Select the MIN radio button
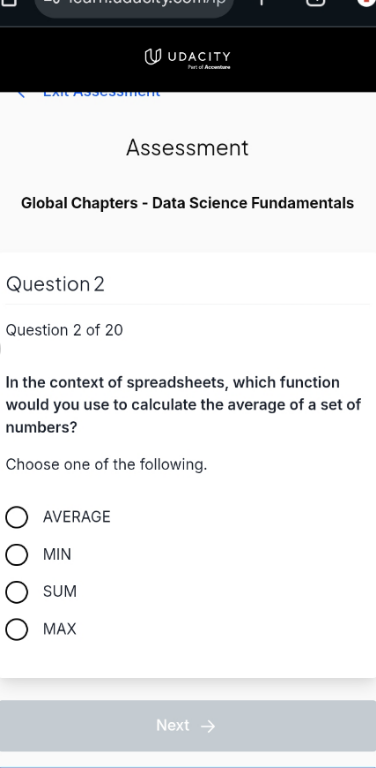The width and height of the screenshot is (376, 768). tap(17, 554)
